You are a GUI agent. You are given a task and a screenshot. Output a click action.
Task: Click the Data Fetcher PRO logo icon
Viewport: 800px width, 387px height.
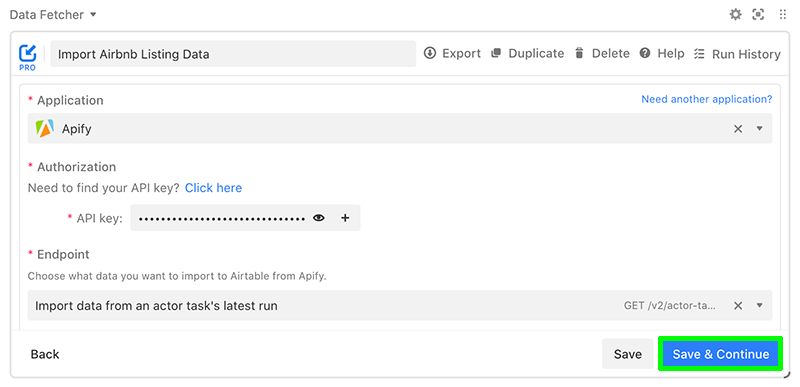click(28, 57)
